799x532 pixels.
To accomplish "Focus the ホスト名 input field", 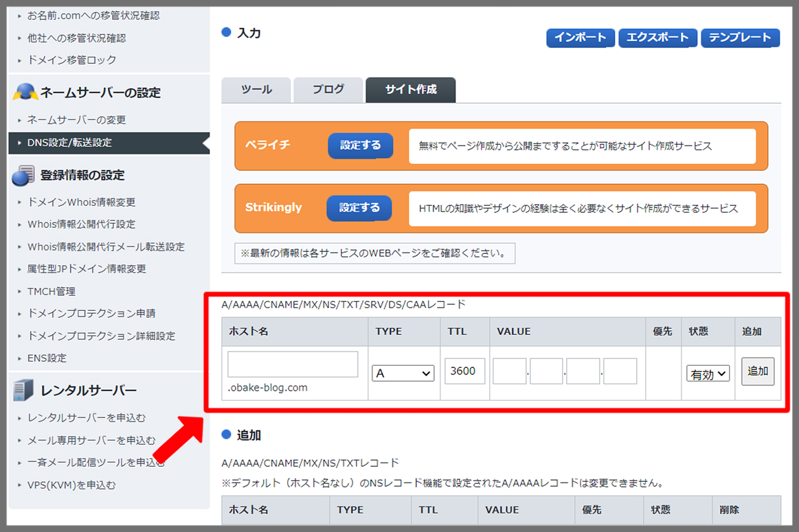I will (x=293, y=364).
